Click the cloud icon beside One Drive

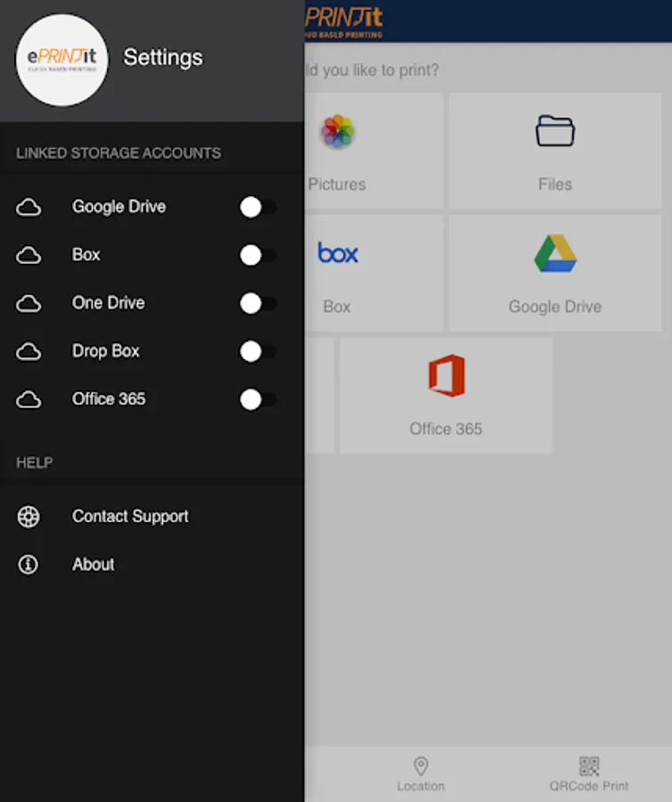click(x=29, y=303)
